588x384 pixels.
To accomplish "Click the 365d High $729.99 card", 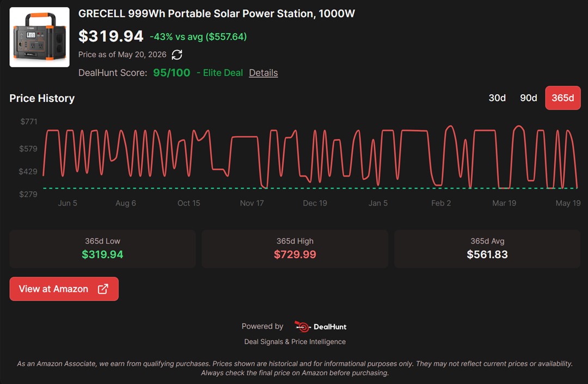I will coord(295,249).
